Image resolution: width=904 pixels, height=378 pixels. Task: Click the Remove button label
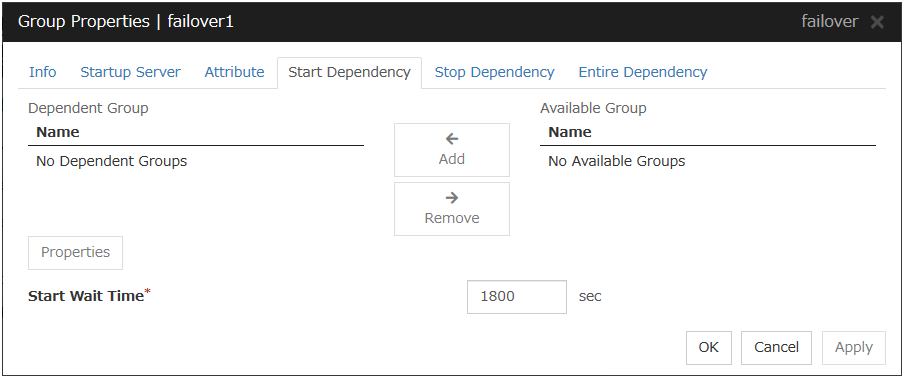452,218
